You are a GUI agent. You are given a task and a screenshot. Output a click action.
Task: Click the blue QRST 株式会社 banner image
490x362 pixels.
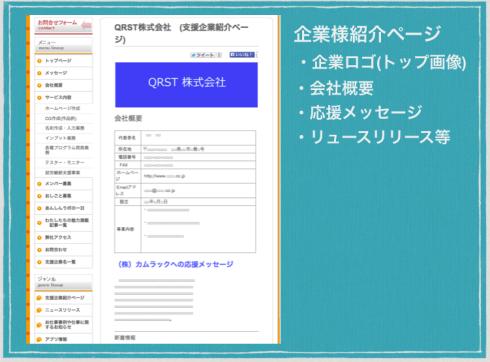[x=186, y=85]
